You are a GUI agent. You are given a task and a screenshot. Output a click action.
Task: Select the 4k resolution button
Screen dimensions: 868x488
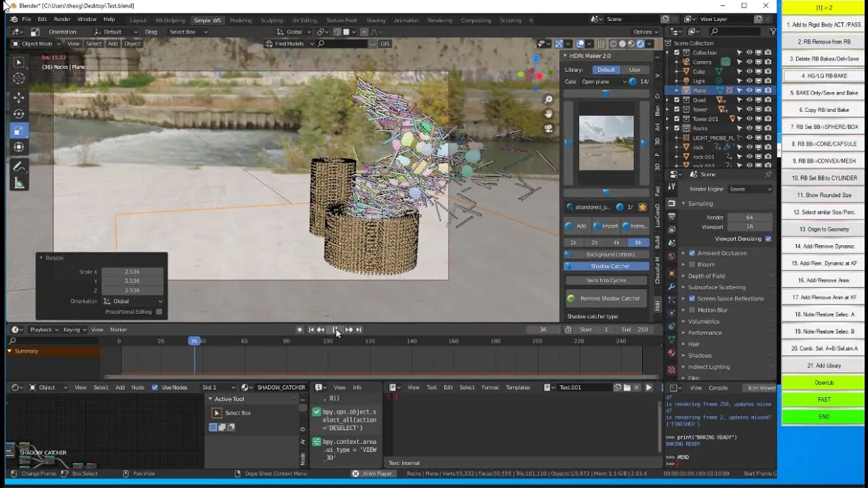[x=616, y=243]
